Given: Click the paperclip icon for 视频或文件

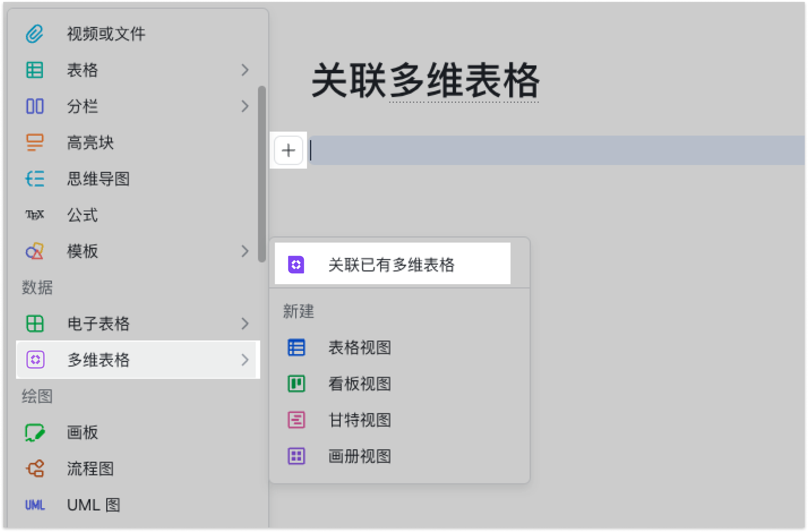Looking at the screenshot, I should 35,34.
